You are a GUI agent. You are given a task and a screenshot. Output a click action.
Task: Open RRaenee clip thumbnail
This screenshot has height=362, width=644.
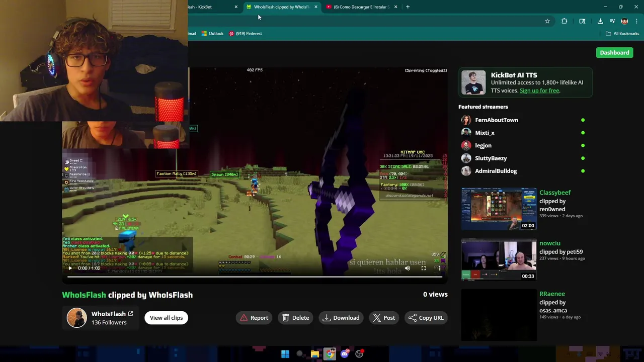tap(499, 315)
